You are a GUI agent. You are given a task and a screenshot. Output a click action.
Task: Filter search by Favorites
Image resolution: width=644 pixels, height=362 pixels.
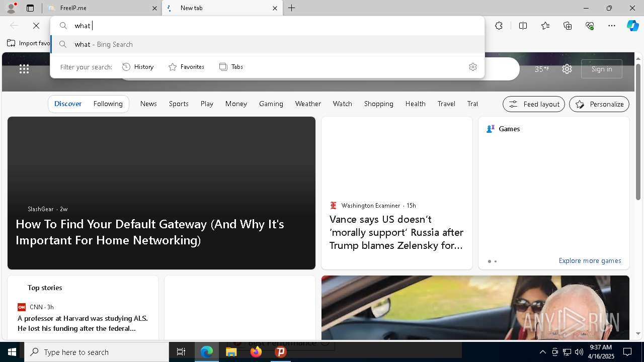click(186, 67)
